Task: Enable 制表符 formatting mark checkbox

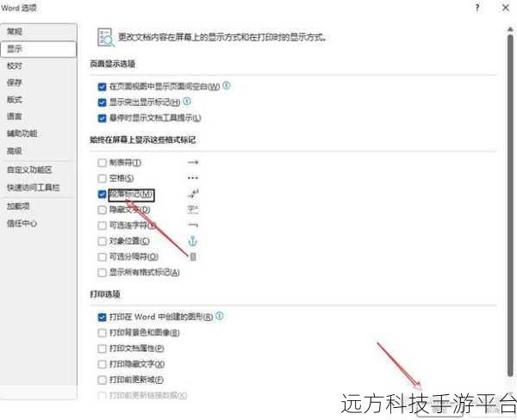Action: point(102,163)
